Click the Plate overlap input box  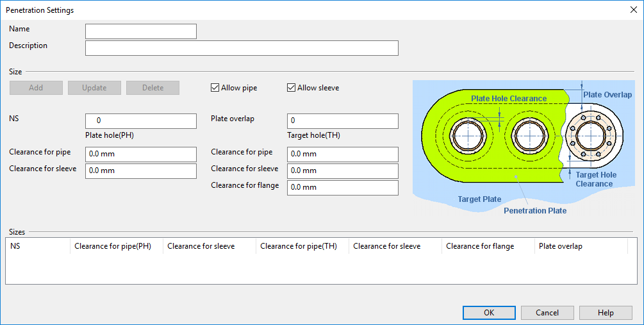click(342, 121)
